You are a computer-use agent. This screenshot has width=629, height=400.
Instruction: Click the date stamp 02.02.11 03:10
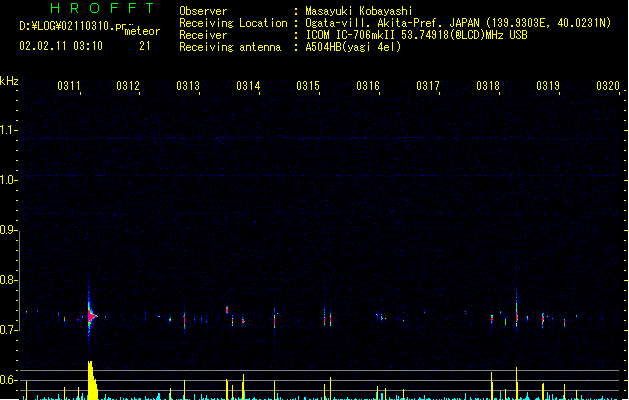coord(61,46)
